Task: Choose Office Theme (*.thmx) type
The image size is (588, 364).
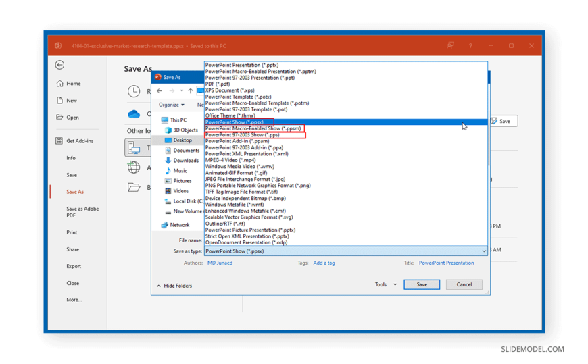Action: [x=346, y=116]
